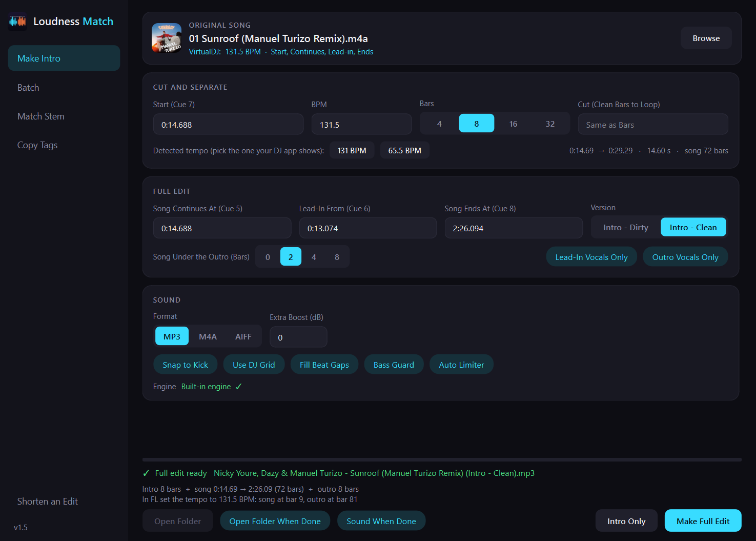Click the green check beside Built-in engine
Image resolution: width=756 pixels, height=541 pixels.
click(x=238, y=387)
